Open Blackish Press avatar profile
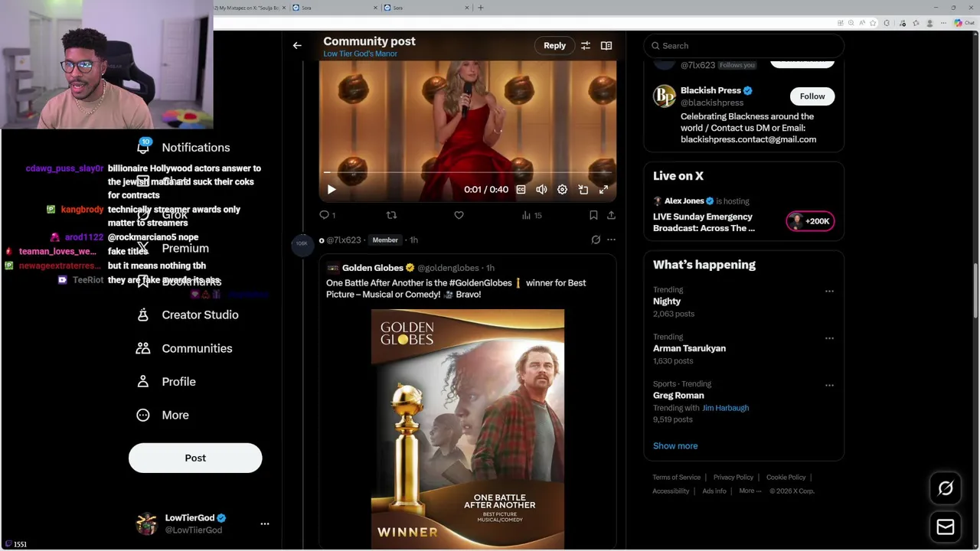The image size is (980, 551). (664, 96)
